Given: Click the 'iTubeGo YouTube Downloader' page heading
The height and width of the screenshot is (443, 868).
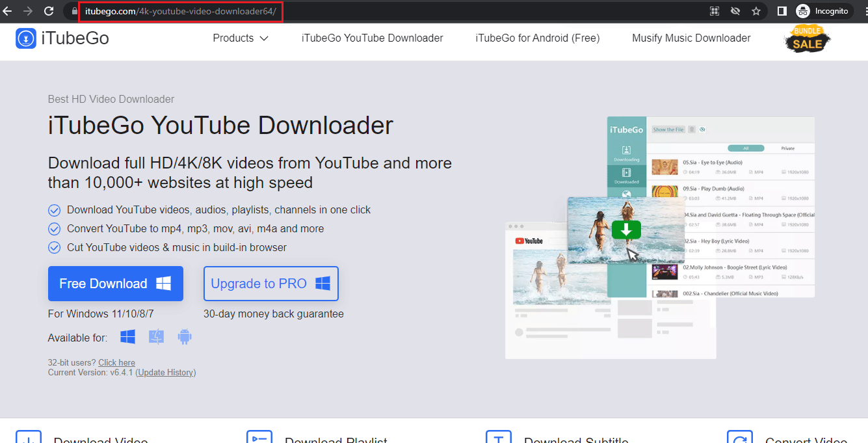Looking at the screenshot, I should (x=220, y=126).
